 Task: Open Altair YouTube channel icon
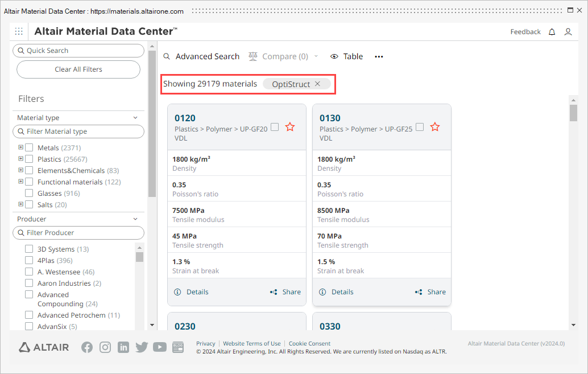tap(160, 347)
